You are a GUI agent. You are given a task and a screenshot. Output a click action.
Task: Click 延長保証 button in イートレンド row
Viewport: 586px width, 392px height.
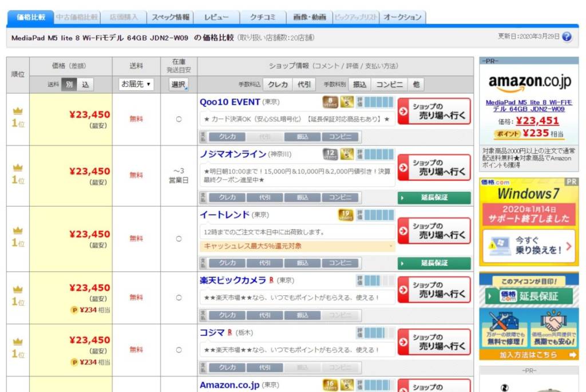coord(434,263)
